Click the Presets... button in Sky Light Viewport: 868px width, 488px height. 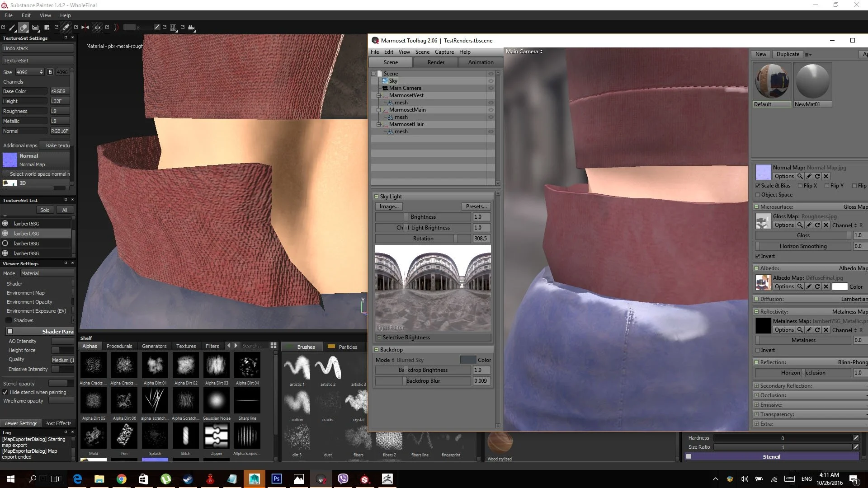coord(476,206)
